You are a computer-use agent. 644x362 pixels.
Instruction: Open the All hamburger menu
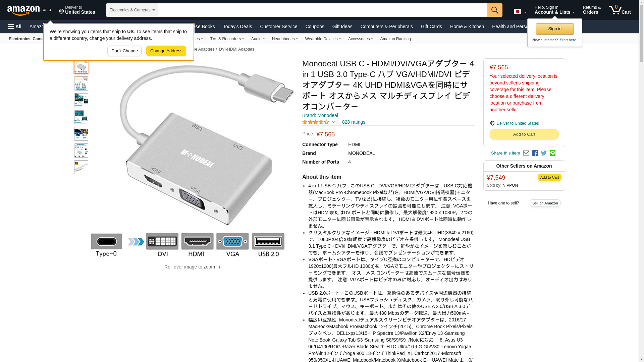15,26
